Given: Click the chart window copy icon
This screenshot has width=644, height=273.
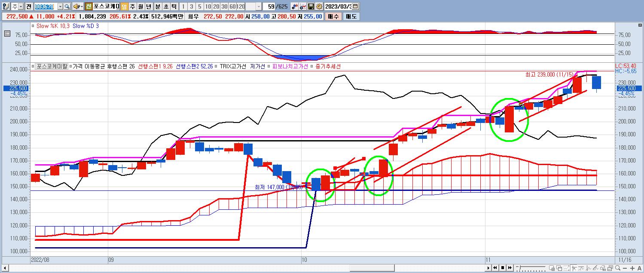Looking at the screenshot, I should click(610, 268).
